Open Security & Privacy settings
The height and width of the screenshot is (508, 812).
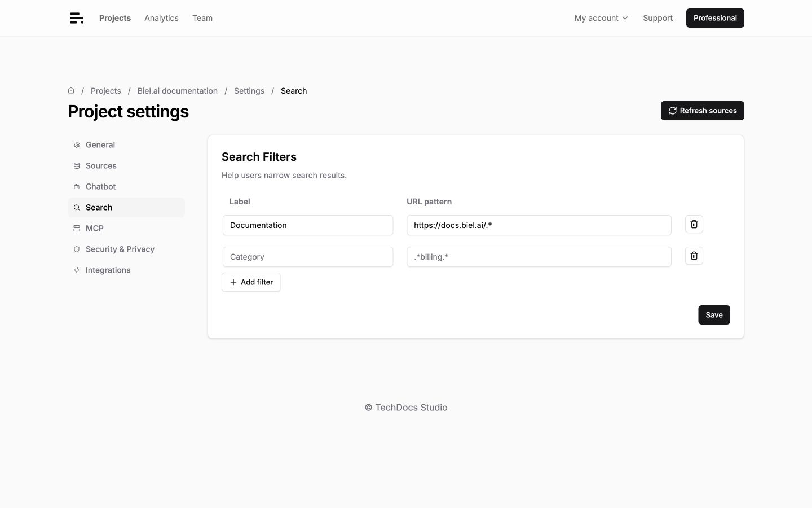tap(126, 249)
